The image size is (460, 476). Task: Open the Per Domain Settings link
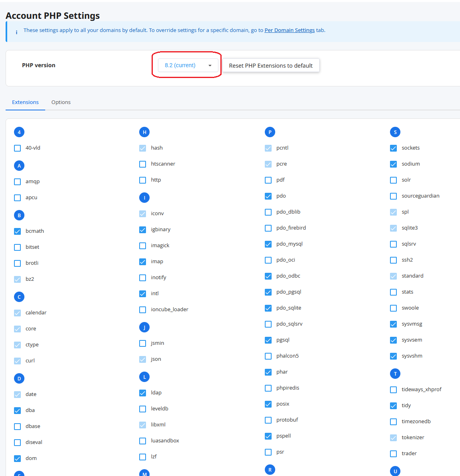[289, 30]
